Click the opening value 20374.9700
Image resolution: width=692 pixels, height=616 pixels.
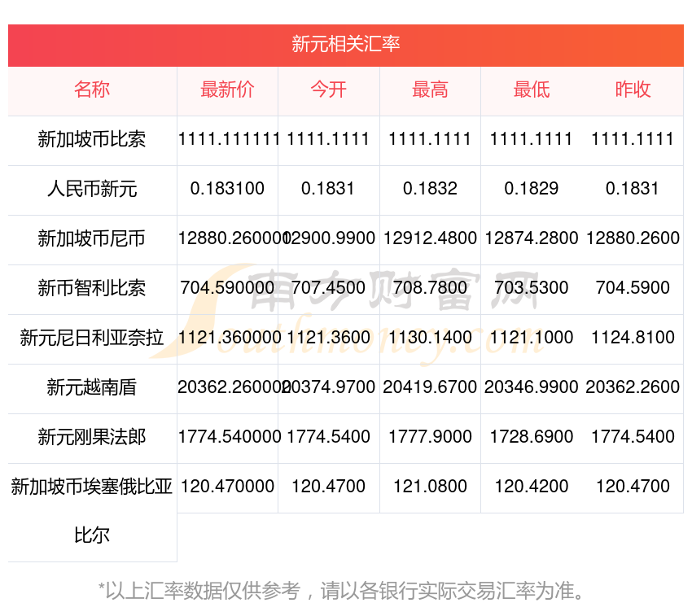coord(329,387)
